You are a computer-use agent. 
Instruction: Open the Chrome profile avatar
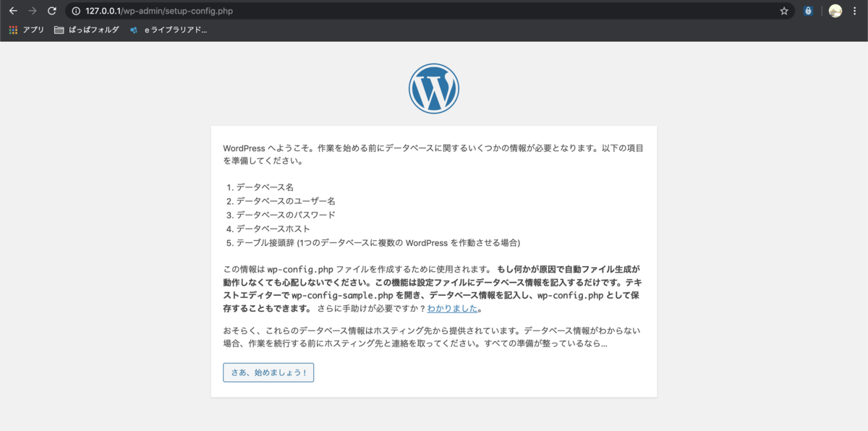[x=835, y=11]
